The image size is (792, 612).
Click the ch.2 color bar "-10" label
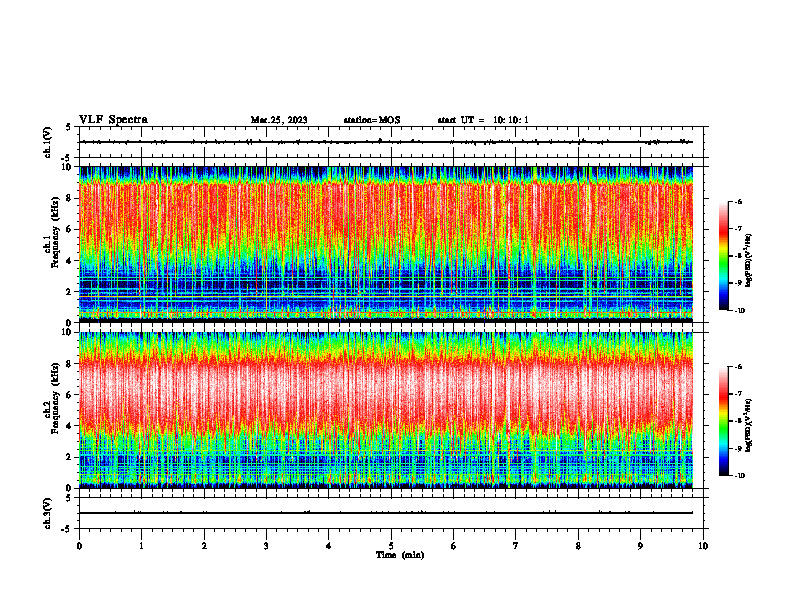click(739, 476)
